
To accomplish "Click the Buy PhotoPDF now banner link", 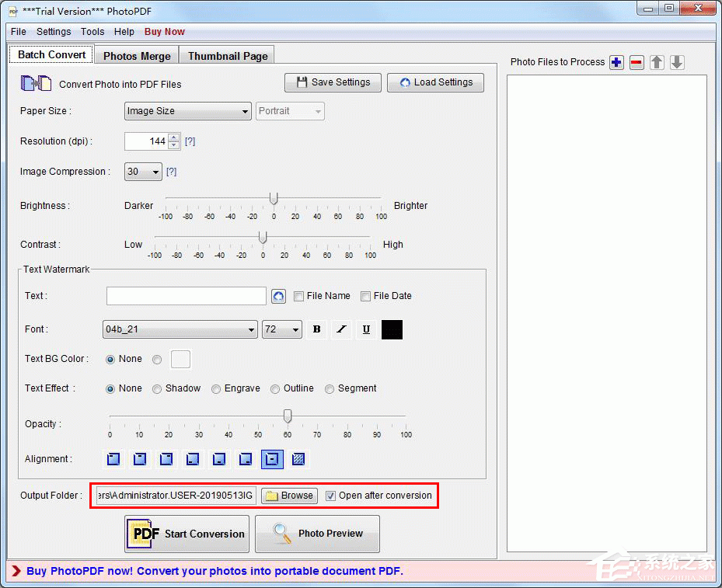I will click(215, 572).
